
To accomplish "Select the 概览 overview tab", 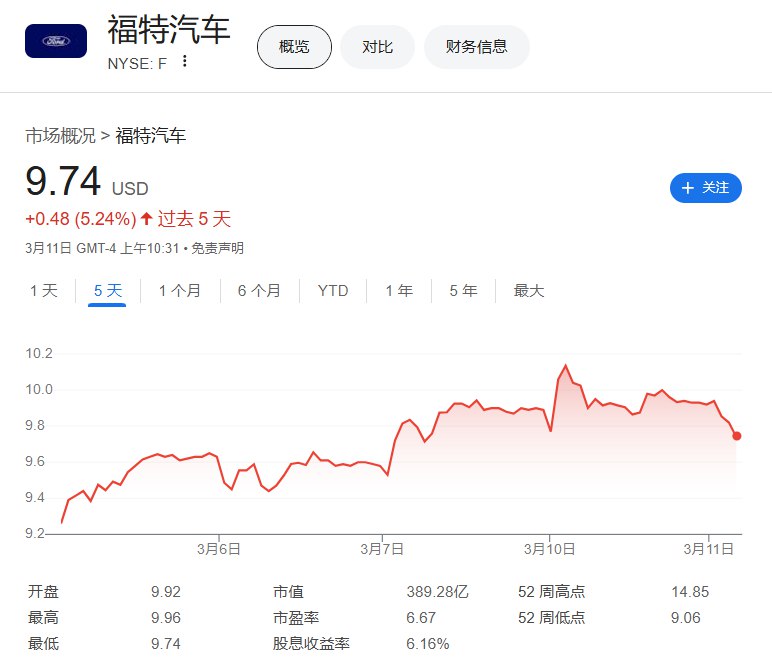I will point(294,47).
